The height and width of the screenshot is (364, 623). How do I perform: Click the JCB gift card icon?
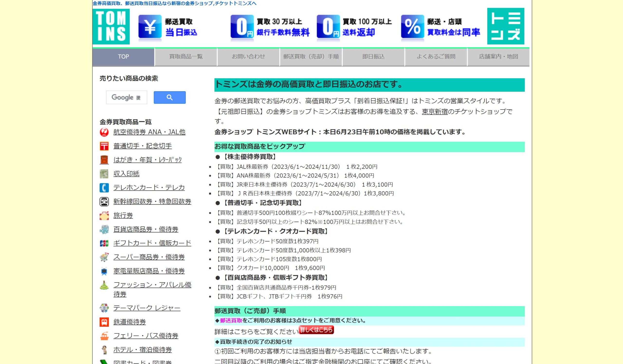[104, 243]
